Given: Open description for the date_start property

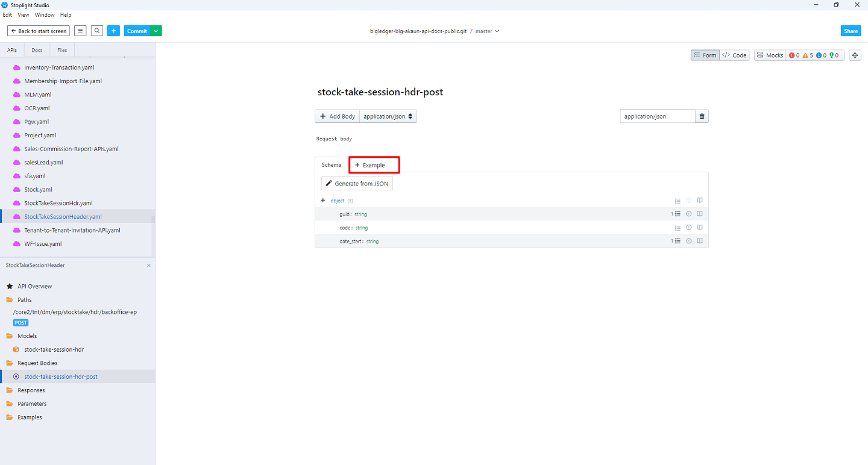Looking at the screenshot, I should click(x=700, y=241).
